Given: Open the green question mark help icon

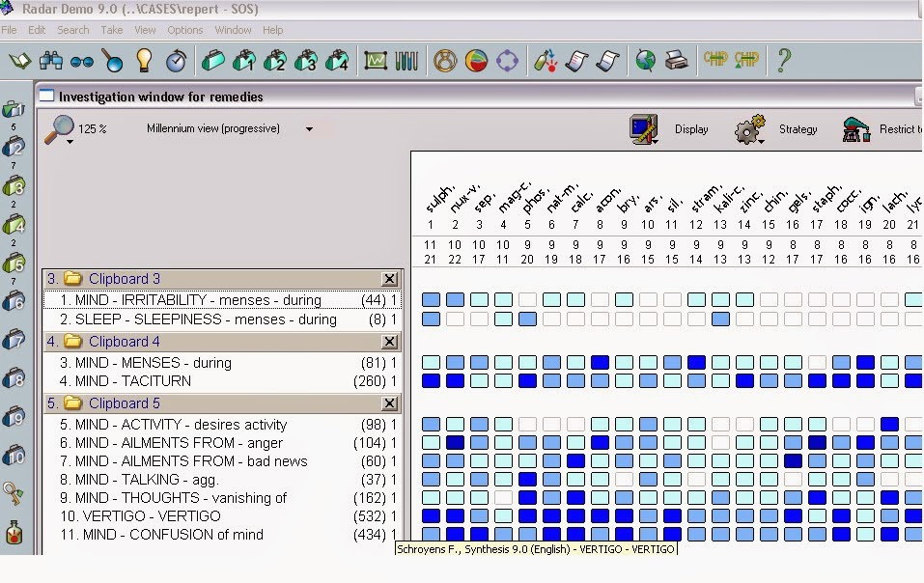Looking at the screenshot, I should point(784,60).
